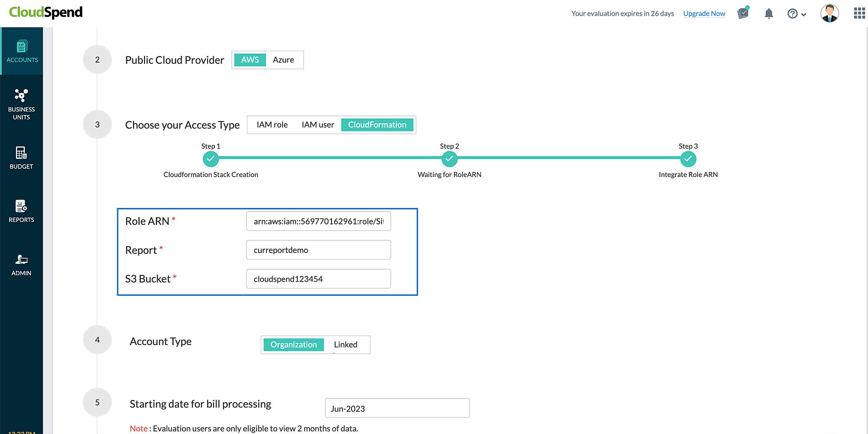Click the evaluation users note text
Viewport: 868px width, 434px height.
244,428
